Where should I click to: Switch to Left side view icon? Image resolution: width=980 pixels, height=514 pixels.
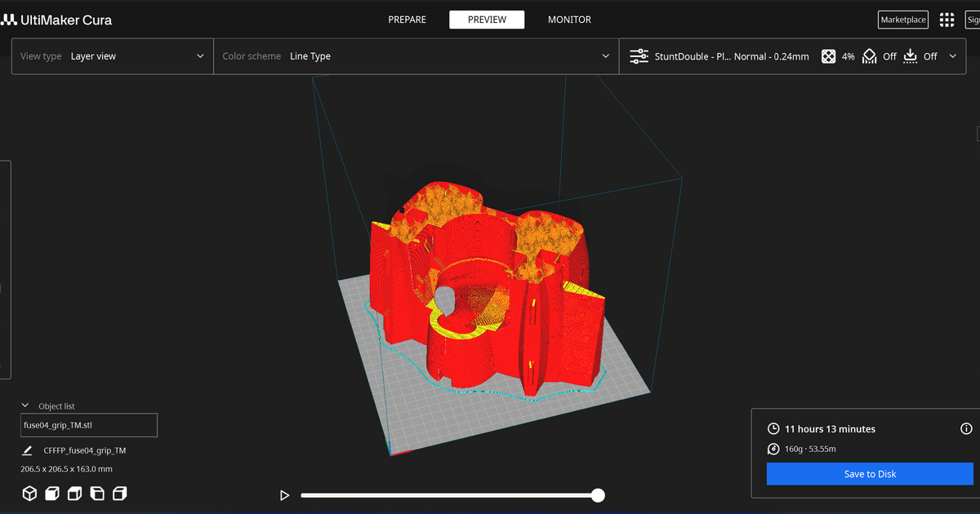click(x=97, y=494)
